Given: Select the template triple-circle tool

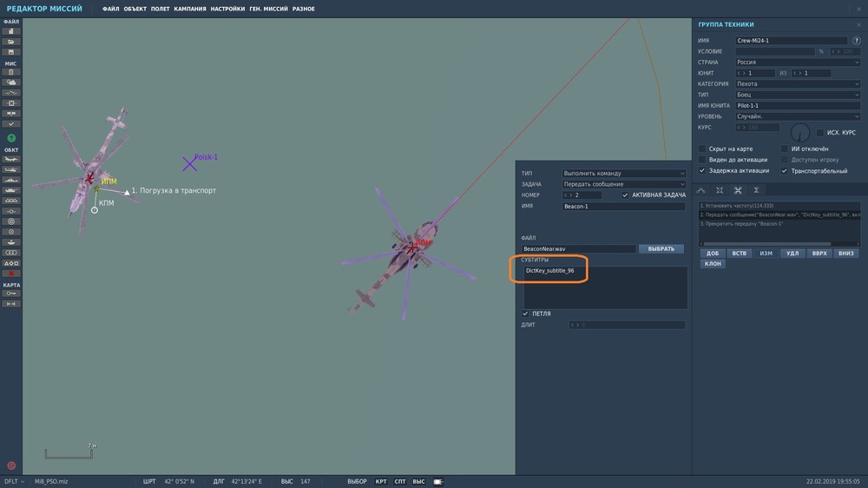Looking at the screenshot, I should tap(11, 253).
